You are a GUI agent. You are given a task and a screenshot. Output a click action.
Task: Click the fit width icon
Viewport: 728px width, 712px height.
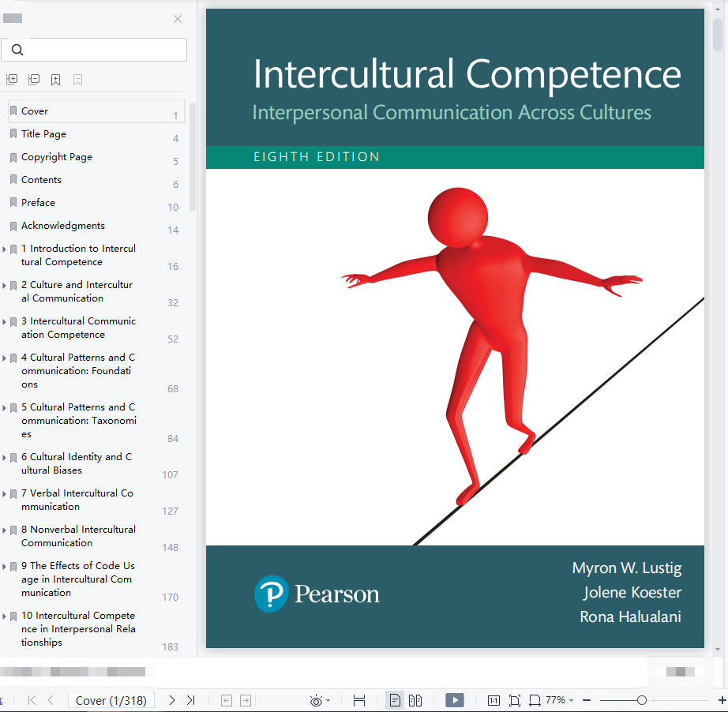click(535, 700)
